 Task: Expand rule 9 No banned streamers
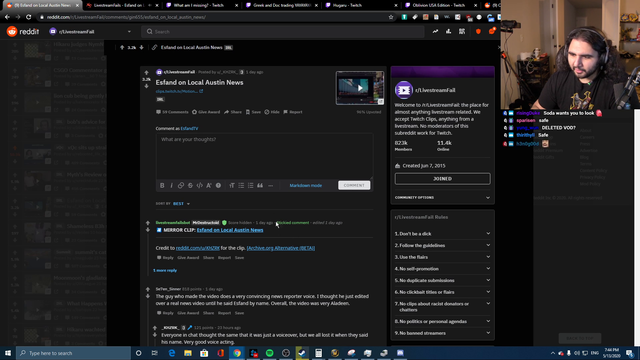(442, 333)
